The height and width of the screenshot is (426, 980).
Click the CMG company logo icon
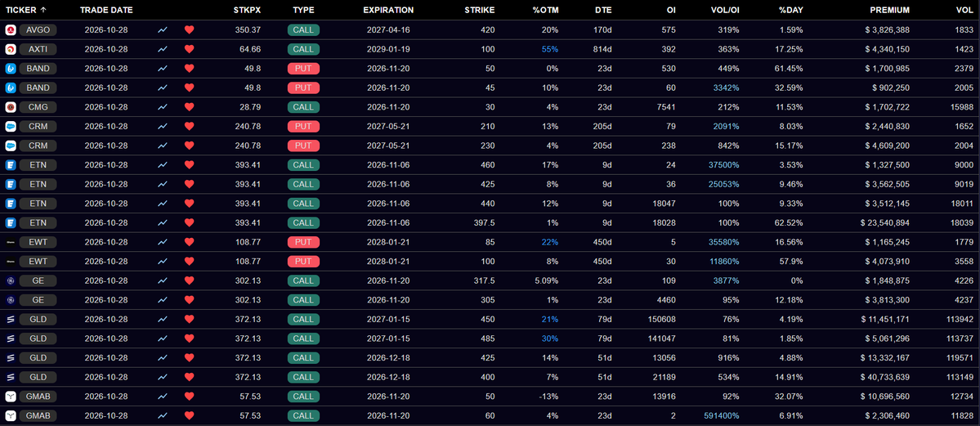[10, 107]
